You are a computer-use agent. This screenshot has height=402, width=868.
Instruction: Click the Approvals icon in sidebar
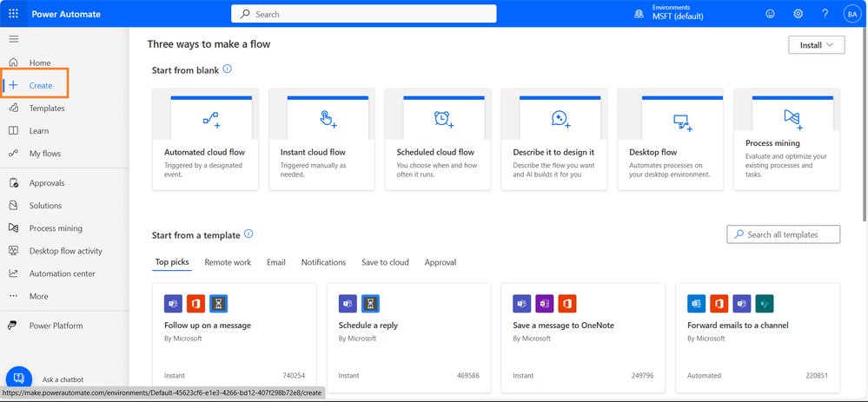pos(14,183)
